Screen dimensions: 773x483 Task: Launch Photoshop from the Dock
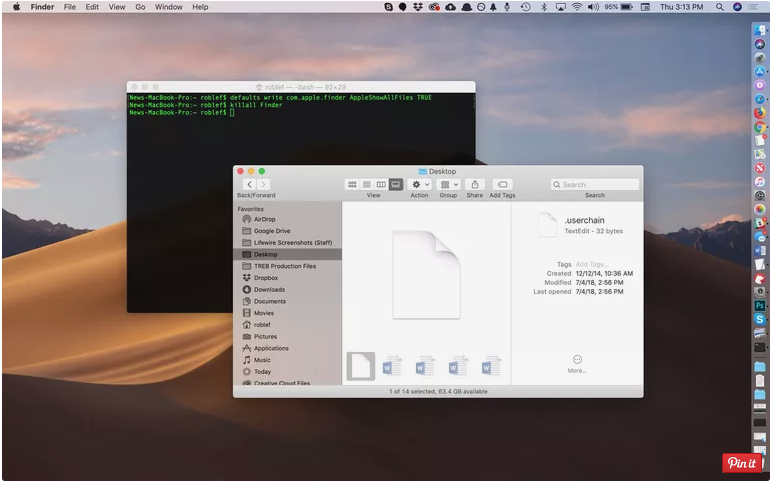tap(760, 306)
